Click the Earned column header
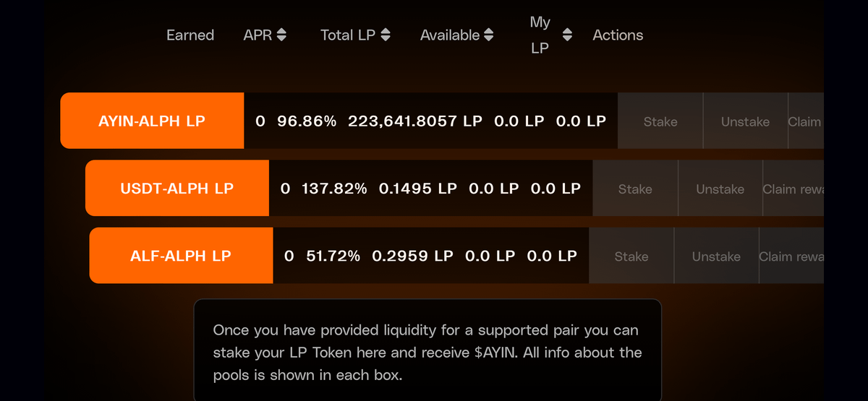The image size is (868, 401). pyautogui.click(x=190, y=35)
